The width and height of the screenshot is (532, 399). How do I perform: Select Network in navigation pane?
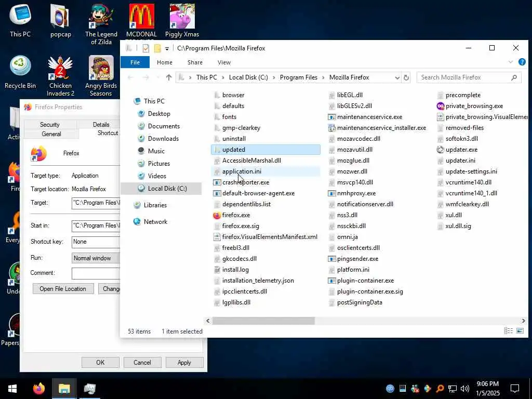(x=155, y=221)
